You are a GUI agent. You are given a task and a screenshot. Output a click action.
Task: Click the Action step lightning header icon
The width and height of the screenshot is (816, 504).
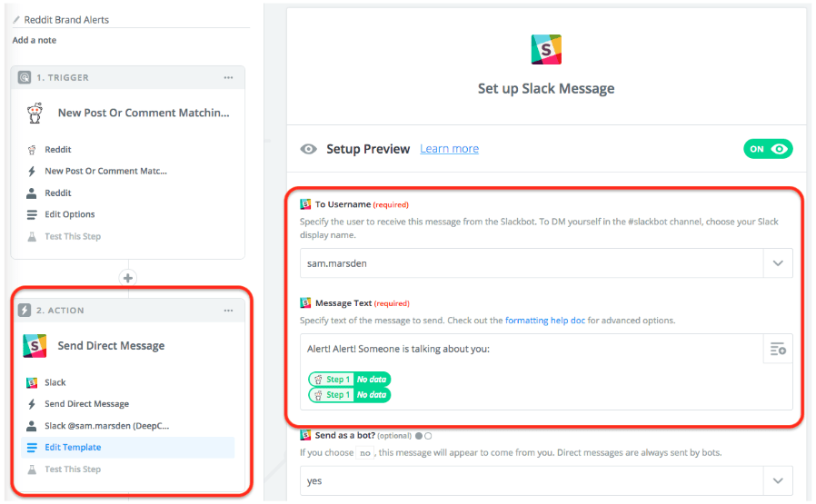tap(25, 311)
